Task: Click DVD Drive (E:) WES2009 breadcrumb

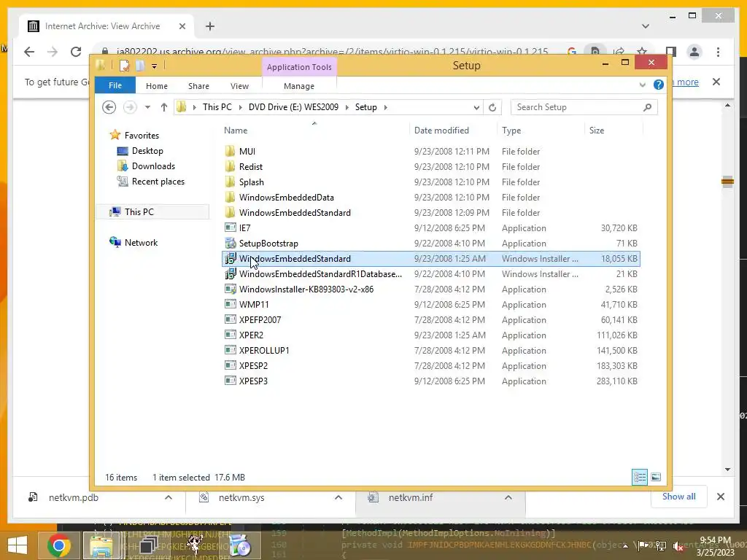Action: [x=293, y=107]
